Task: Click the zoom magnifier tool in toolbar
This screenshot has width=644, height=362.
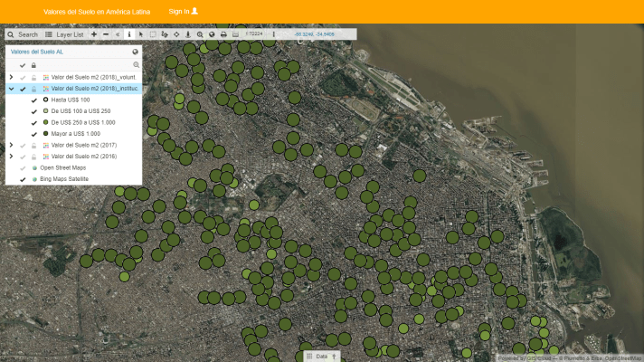Action: pyautogui.click(x=200, y=34)
